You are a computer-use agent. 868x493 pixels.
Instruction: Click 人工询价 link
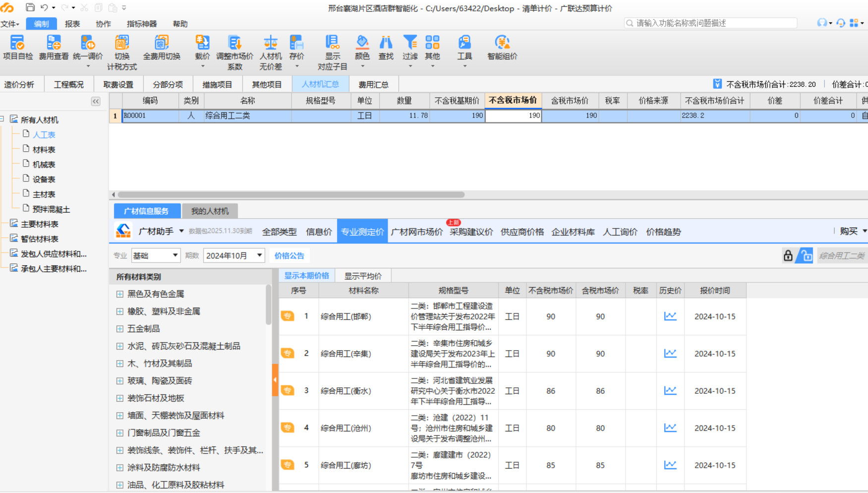(620, 232)
